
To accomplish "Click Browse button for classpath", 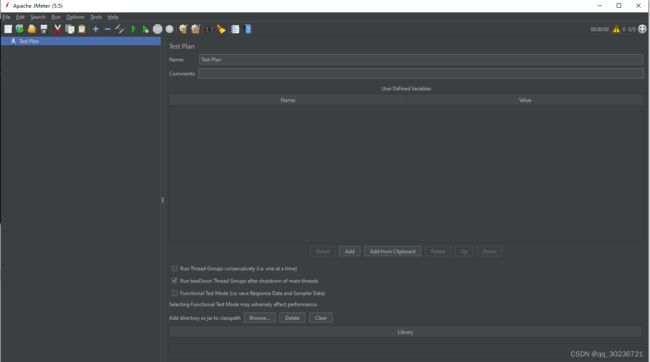I will (260, 318).
